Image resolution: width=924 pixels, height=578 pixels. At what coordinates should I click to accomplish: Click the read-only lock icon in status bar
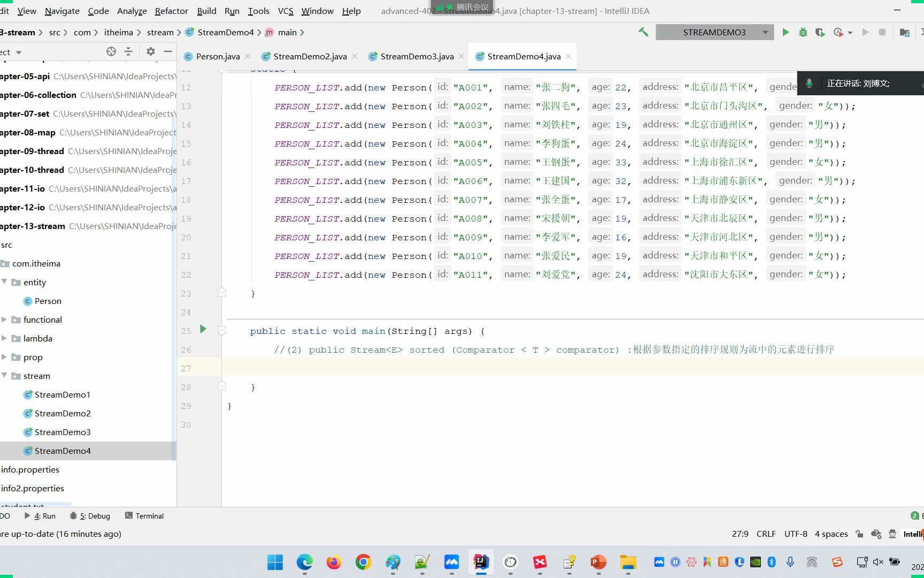(x=859, y=534)
